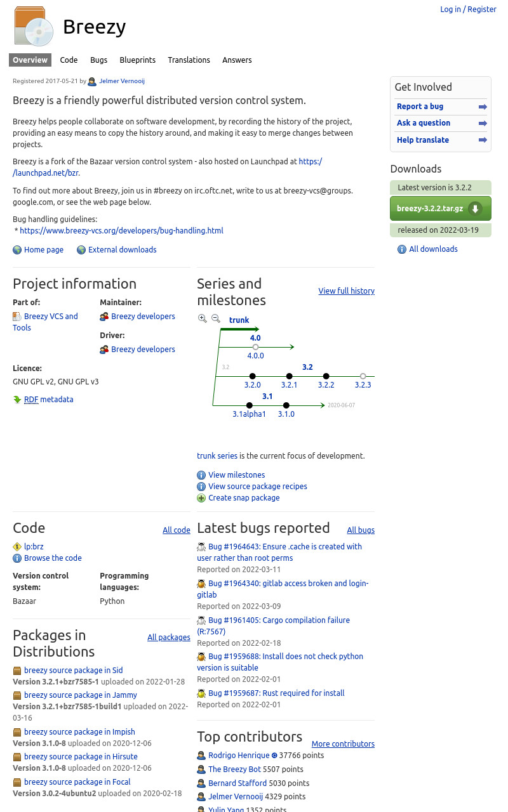508x812 pixels.
Task: Open The Breezy Bot contributor profile
Action: 234,769
